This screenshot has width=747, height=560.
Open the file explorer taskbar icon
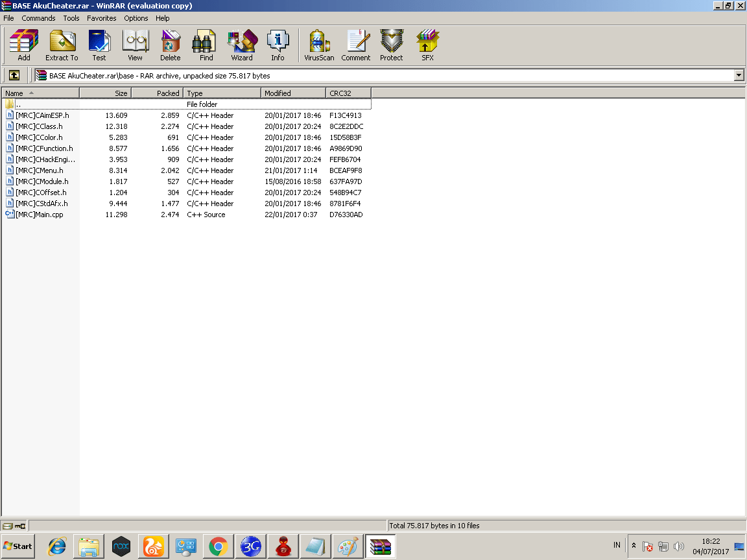pos(89,546)
